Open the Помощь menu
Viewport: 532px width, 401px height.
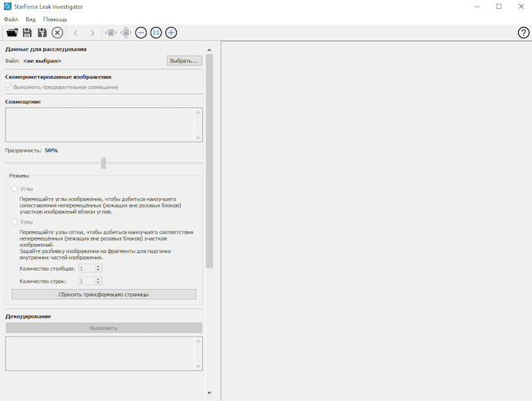tap(55, 20)
